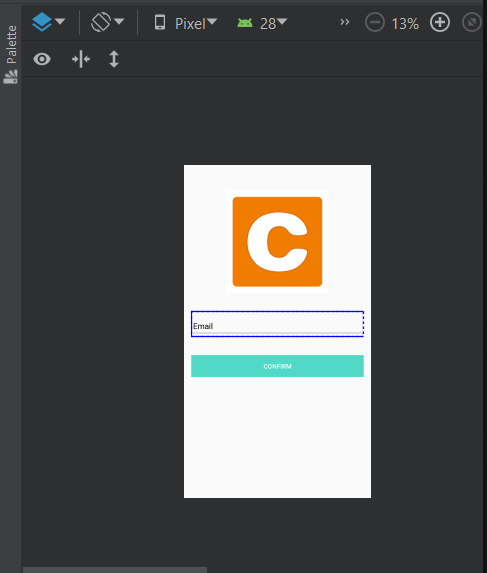This screenshot has height=573, width=487.
Task: Toggle view options eye icon
Action: coord(42,59)
